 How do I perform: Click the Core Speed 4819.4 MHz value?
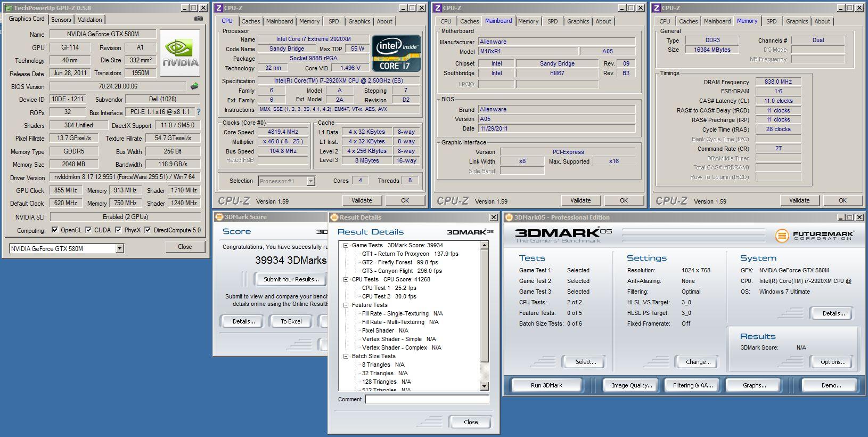pyautogui.click(x=283, y=132)
